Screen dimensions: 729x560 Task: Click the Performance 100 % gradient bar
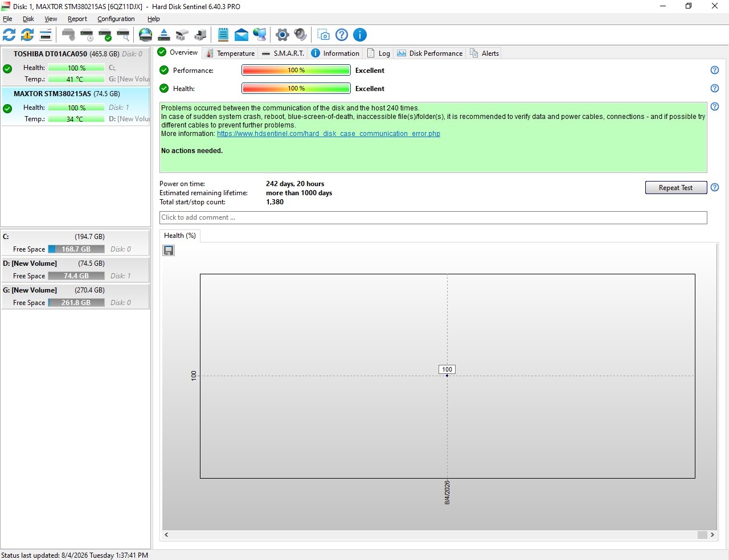[296, 71]
